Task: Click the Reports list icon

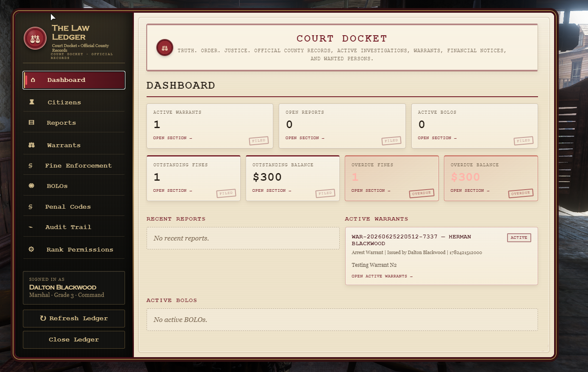Action: [x=31, y=123]
